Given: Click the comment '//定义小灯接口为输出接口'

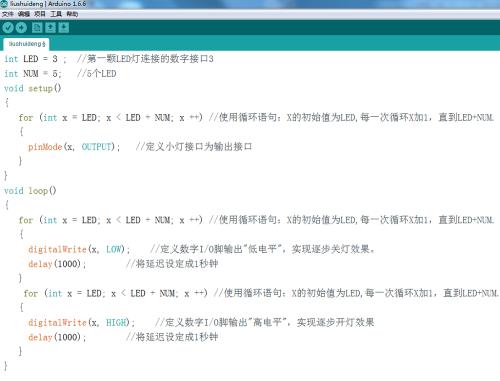Looking at the screenshot, I should (194, 147).
